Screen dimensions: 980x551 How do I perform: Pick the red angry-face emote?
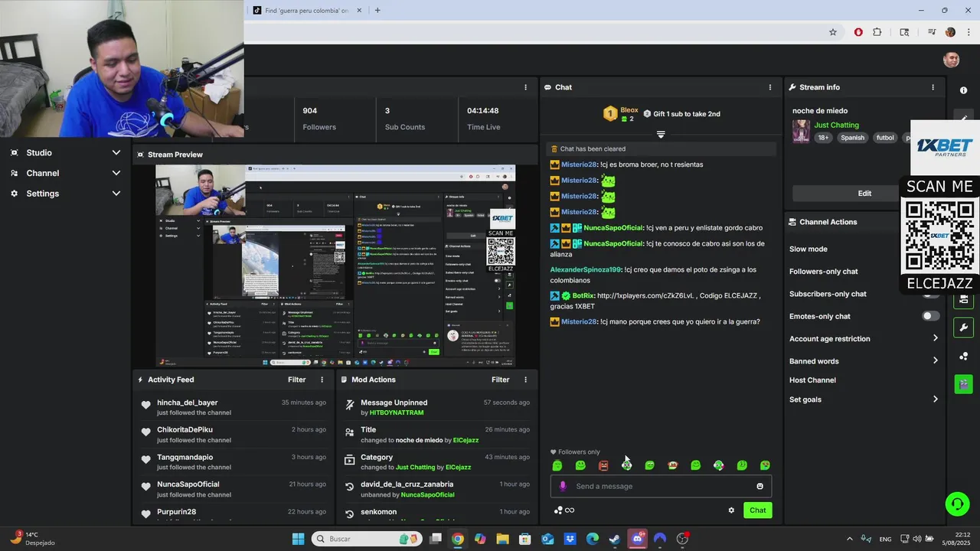pos(603,465)
